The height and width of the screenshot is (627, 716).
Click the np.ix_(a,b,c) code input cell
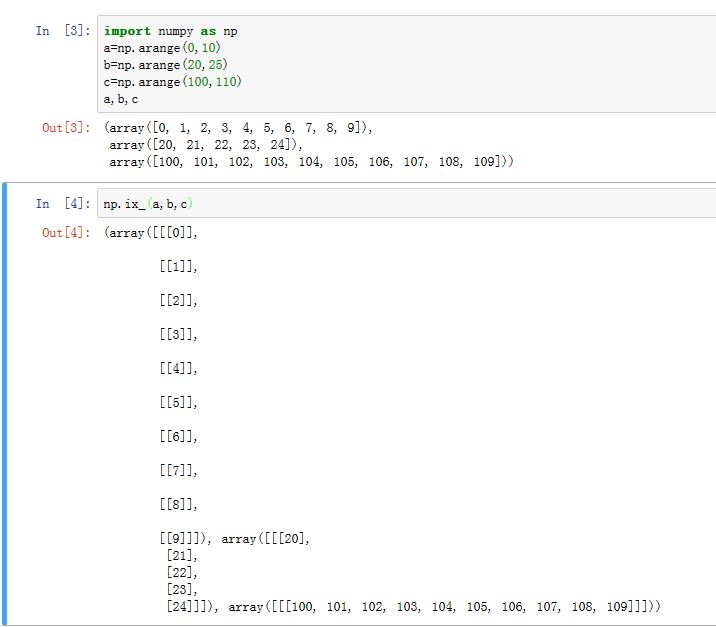coord(400,204)
